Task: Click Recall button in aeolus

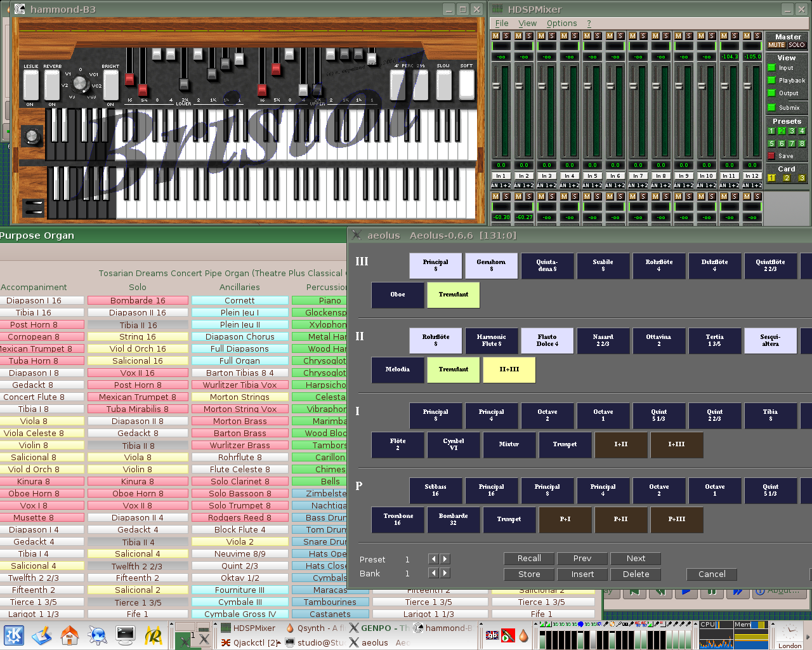Action: click(529, 559)
